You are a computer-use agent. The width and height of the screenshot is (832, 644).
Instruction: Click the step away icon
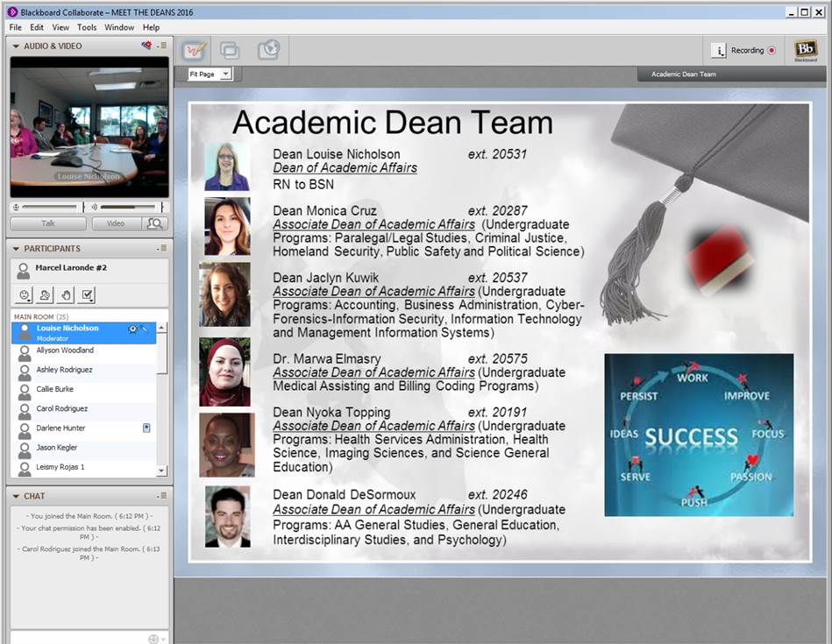tap(45, 295)
